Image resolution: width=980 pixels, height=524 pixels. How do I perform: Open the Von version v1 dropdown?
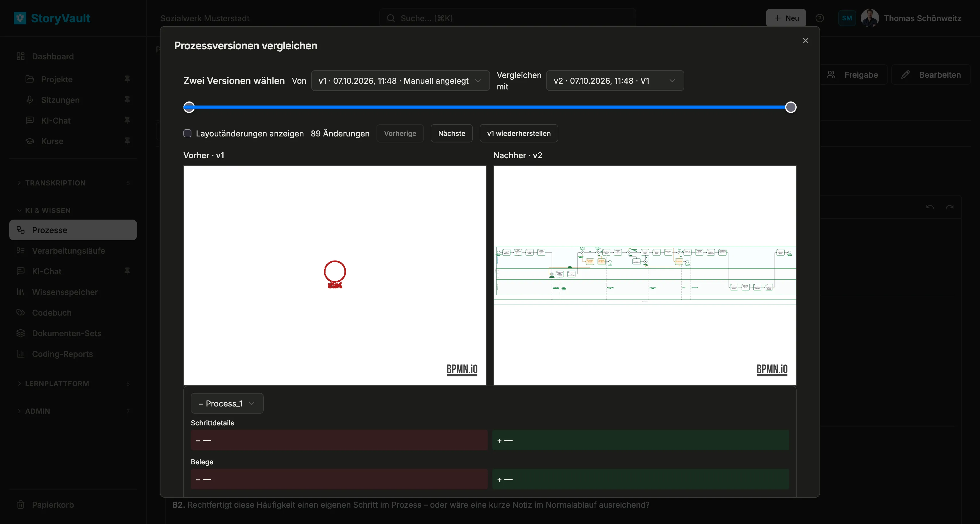[x=400, y=81]
